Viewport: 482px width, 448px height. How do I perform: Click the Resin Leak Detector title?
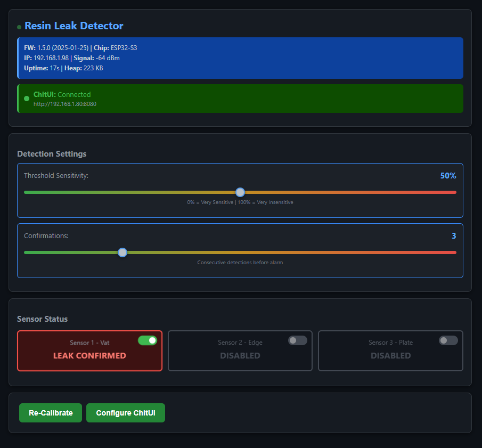click(x=74, y=26)
